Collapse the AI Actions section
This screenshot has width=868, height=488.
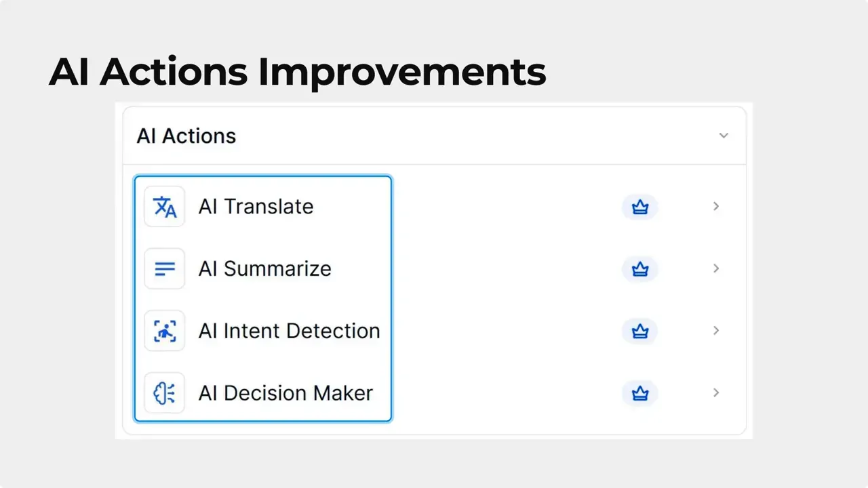pos(724,136)
